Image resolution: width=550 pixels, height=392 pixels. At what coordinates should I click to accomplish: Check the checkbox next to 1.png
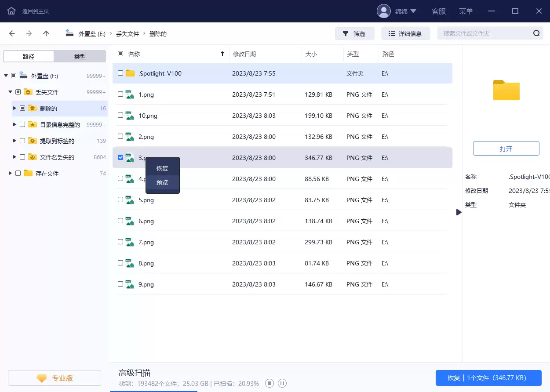(x=120, y=94)
